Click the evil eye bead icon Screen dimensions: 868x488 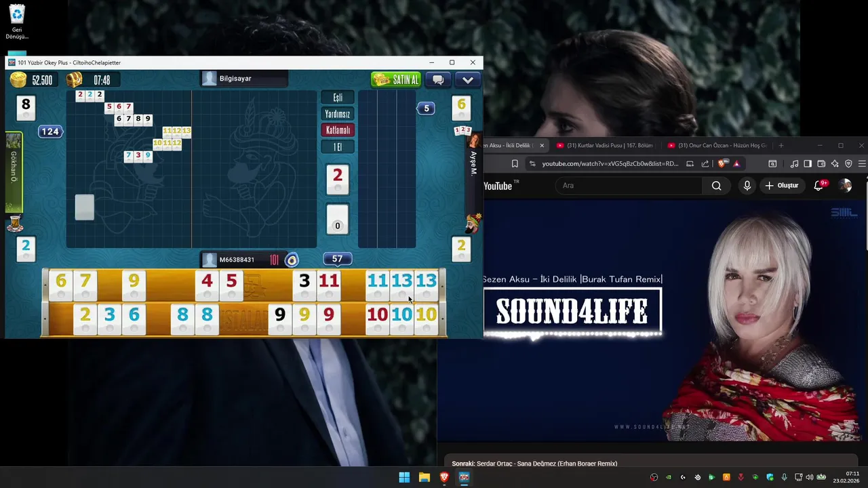pyautogui.click(x=292, y=260)
